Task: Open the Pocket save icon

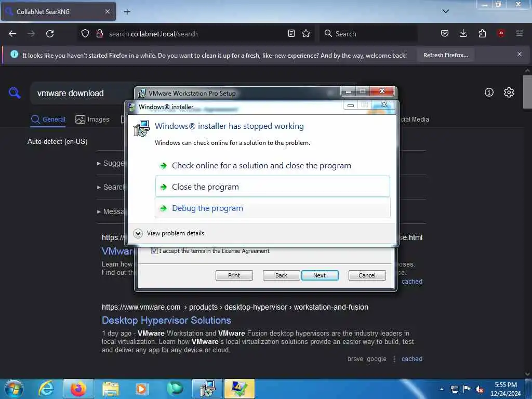Action: coord(445,33)
